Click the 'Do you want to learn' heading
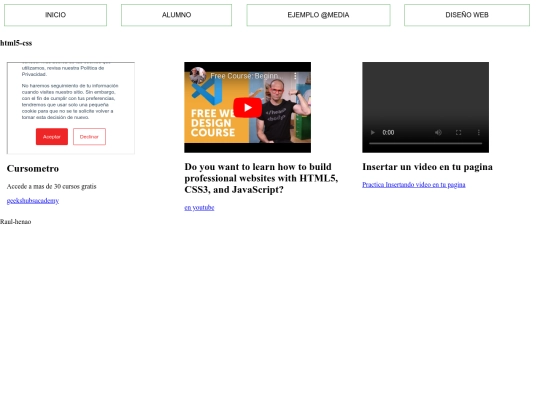Screen dimensions: 540x405 261,178
